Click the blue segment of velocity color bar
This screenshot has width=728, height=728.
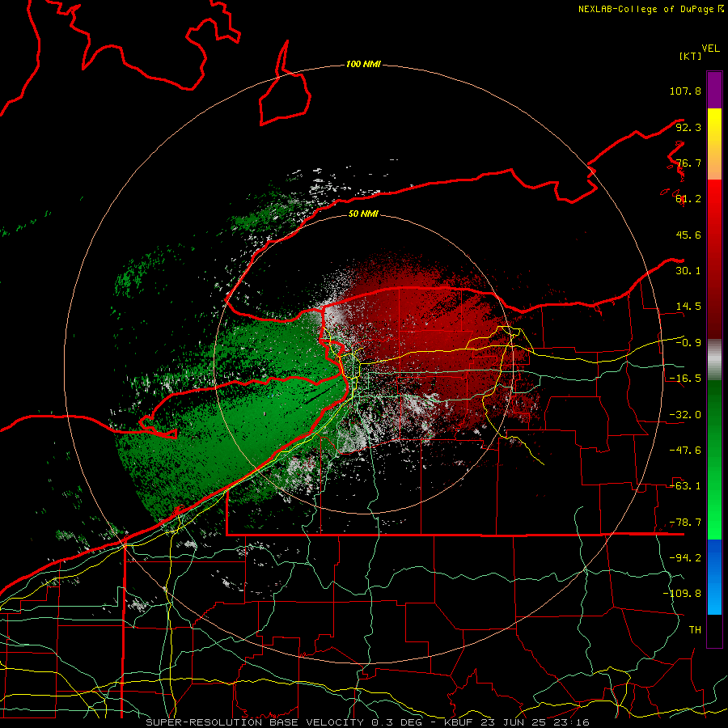[714, 577]
